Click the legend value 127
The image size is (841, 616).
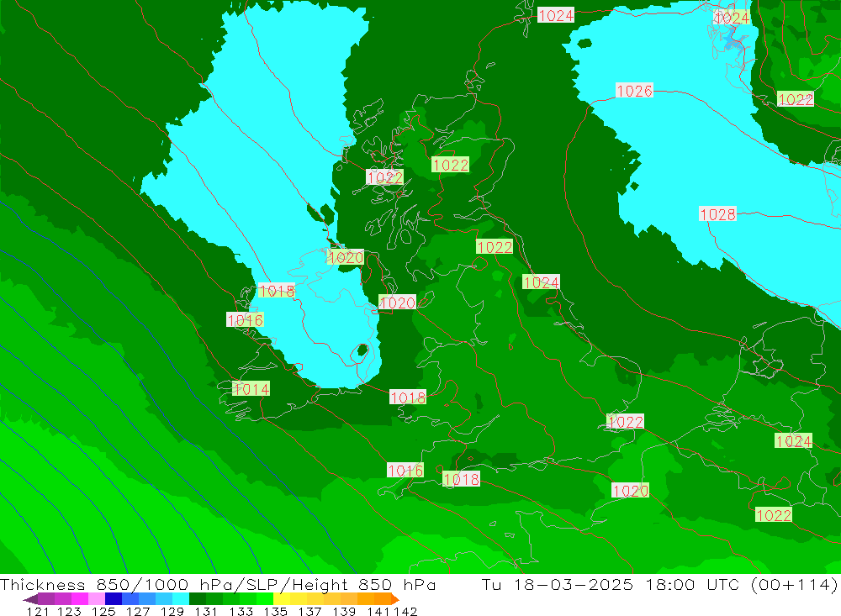click(x=138, y=611)
